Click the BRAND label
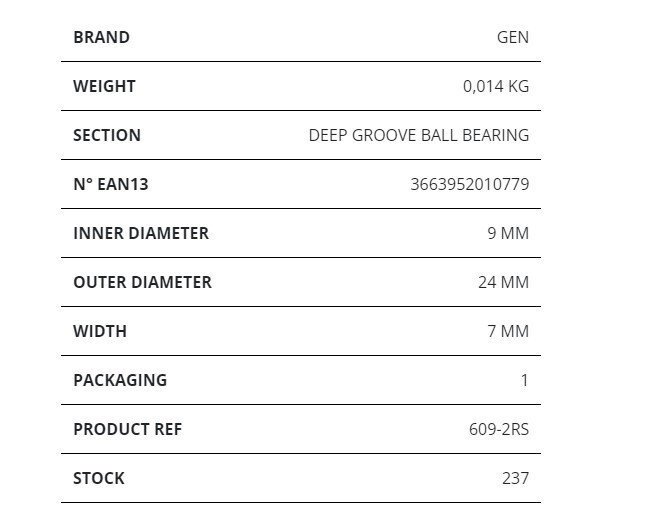This screenshot has height=527, width=664. 102,37
